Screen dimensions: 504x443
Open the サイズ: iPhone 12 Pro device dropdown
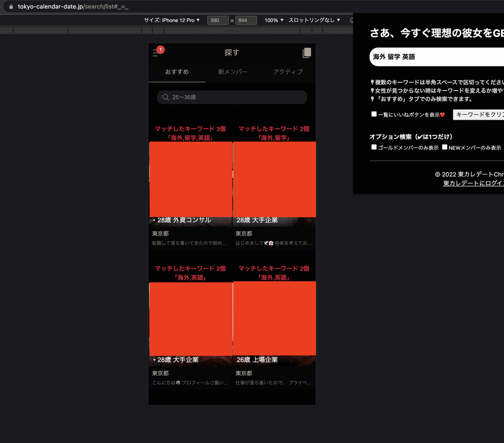click(172, 20)
